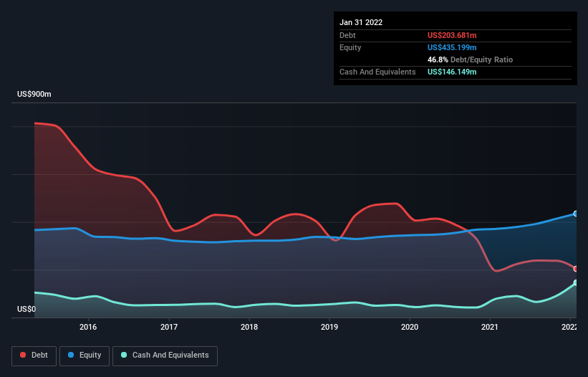
Task: Click the blue Equity legend dot
Action: [71, 355]
